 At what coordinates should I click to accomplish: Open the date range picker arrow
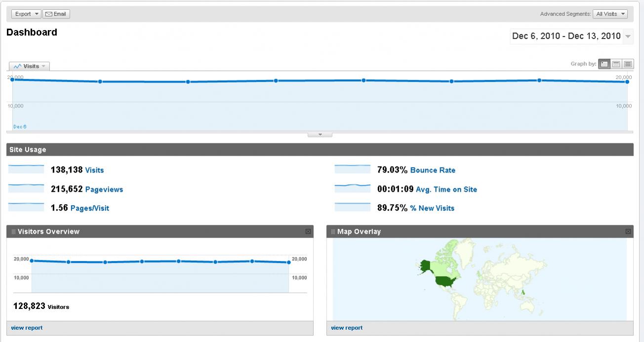[x=628, y=36]
